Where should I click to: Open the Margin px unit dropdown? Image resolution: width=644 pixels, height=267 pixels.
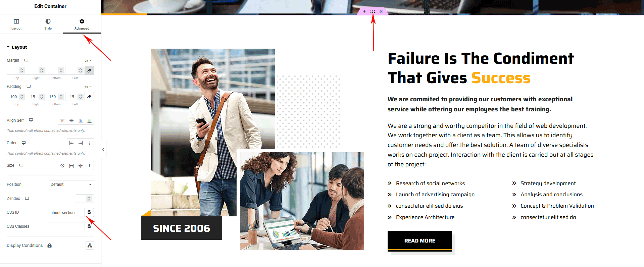pos(88,61)
